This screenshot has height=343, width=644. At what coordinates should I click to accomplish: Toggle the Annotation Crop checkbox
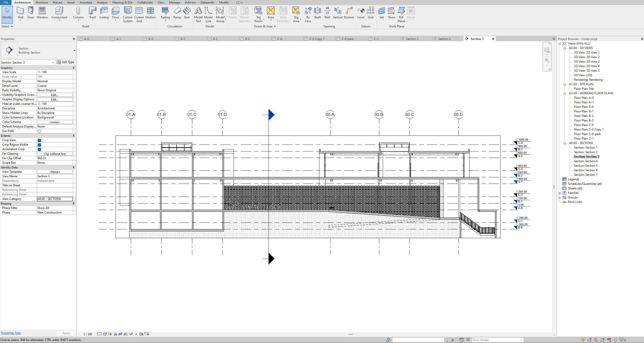pos(39,149)
